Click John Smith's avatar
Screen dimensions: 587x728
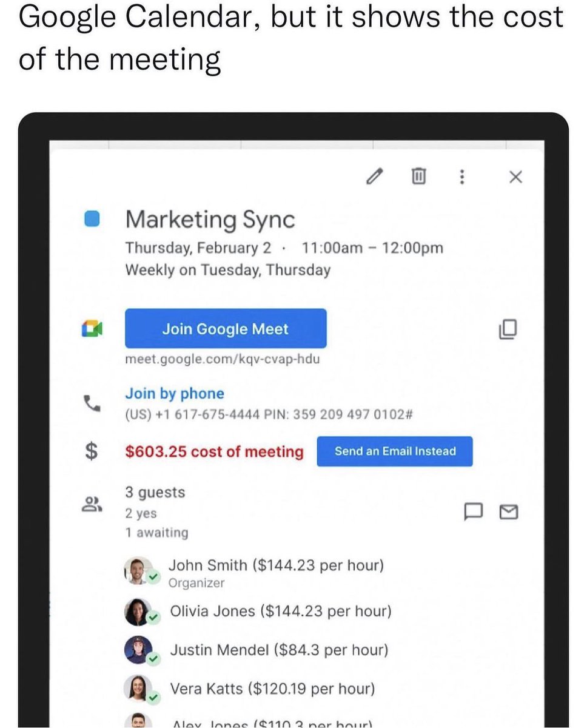pyautogui.click(x=138, y=571)
